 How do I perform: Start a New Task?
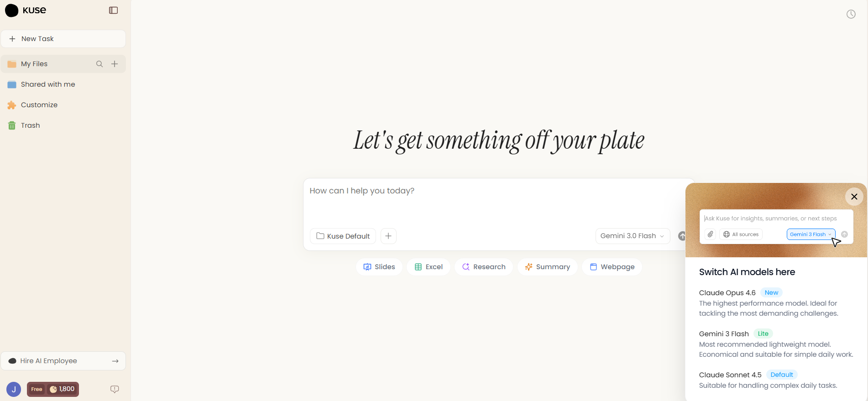63,39
